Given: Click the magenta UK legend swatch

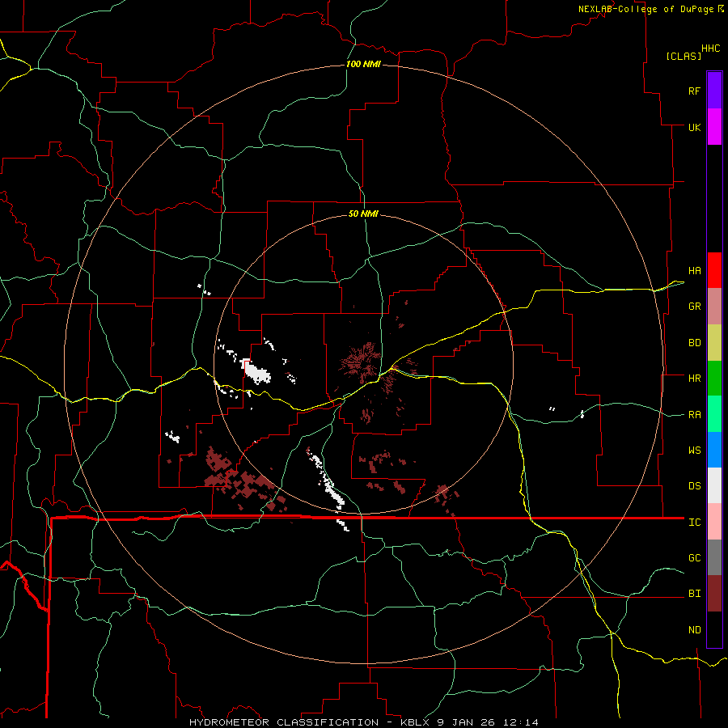Looking at the screenshot, I should 714,127.
